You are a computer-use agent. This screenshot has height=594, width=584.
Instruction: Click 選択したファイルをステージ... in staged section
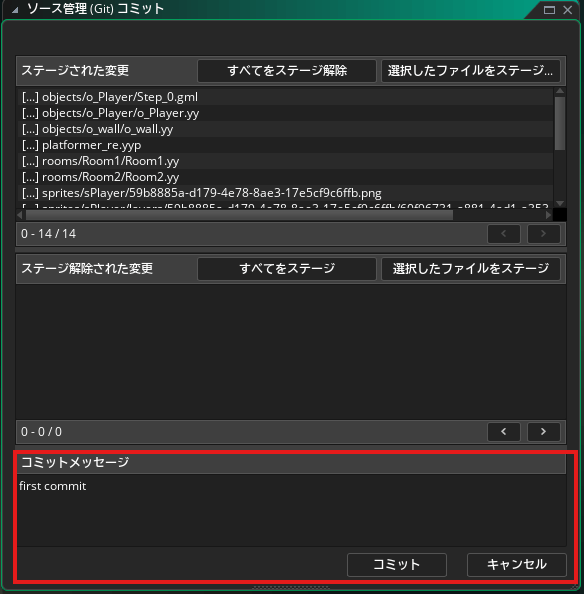[471, 71]
